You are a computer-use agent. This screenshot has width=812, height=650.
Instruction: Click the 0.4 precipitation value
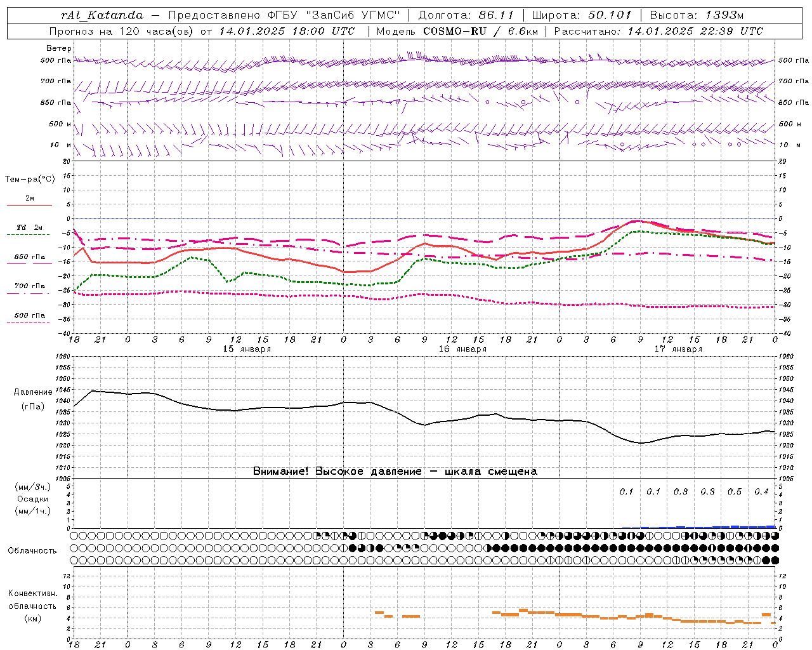[761, 492]
